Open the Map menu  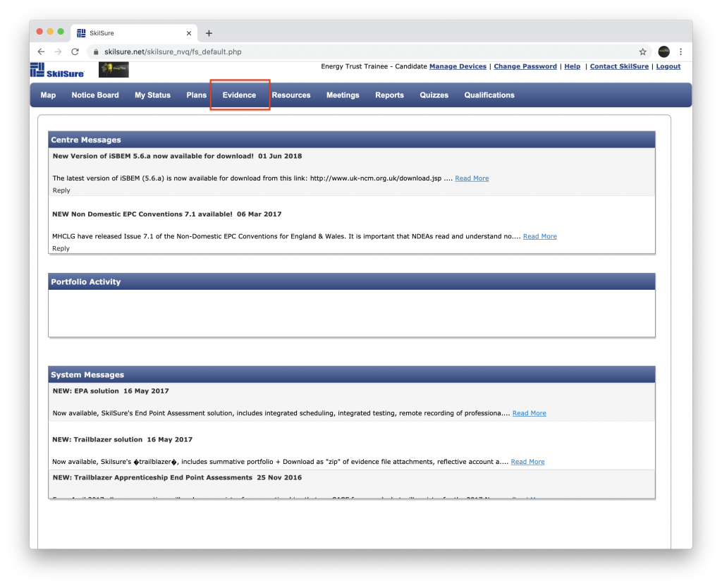48,95
